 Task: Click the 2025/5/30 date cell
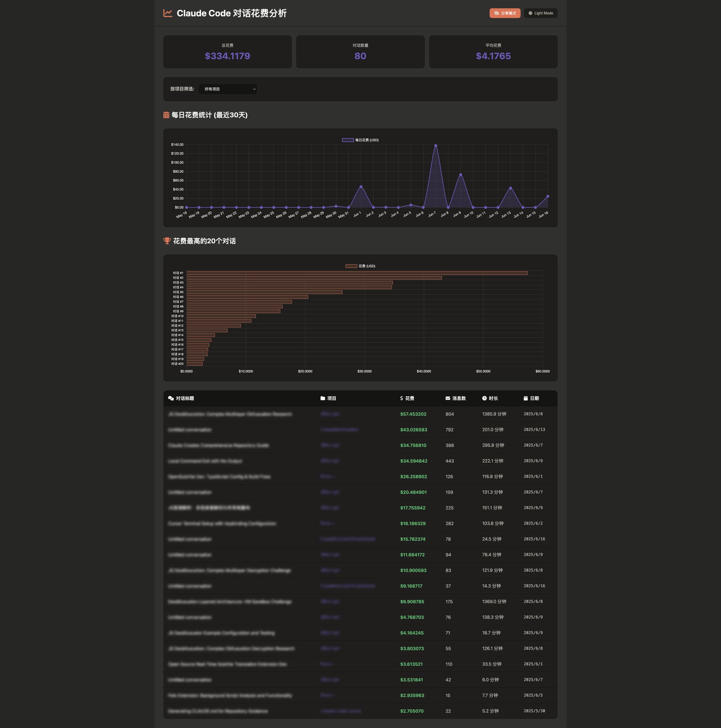point(534,711)
